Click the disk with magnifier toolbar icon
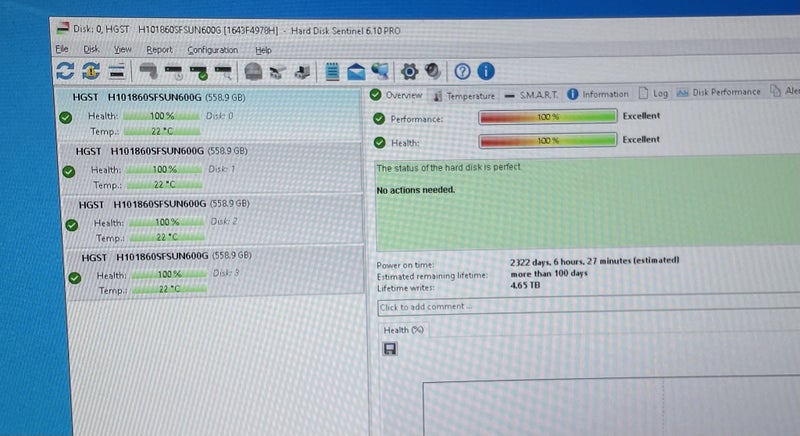The height and width of the screenshot is (436, 800). point(223,72)
